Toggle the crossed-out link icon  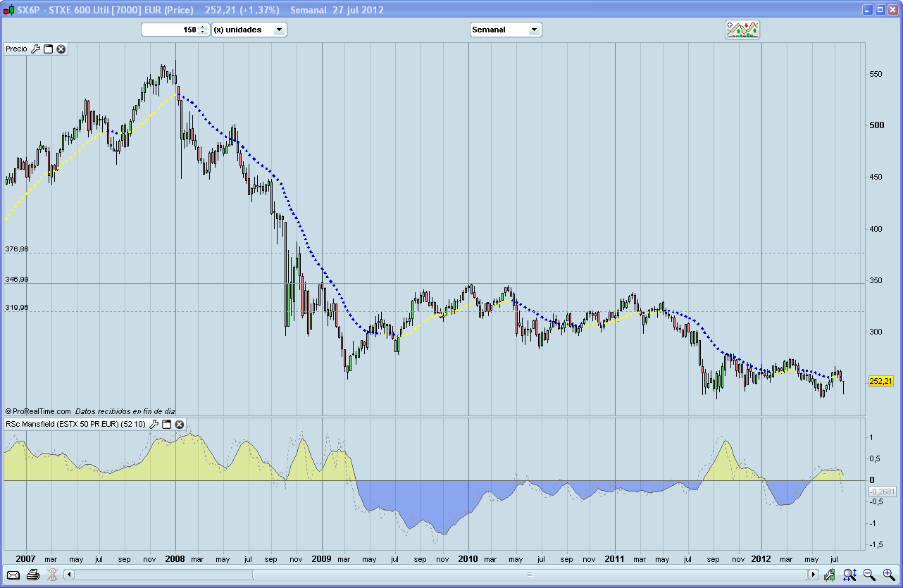click(51, 575)
